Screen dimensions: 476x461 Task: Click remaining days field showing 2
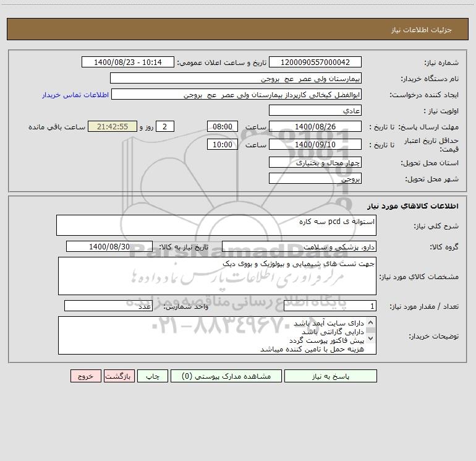[165, 126]
